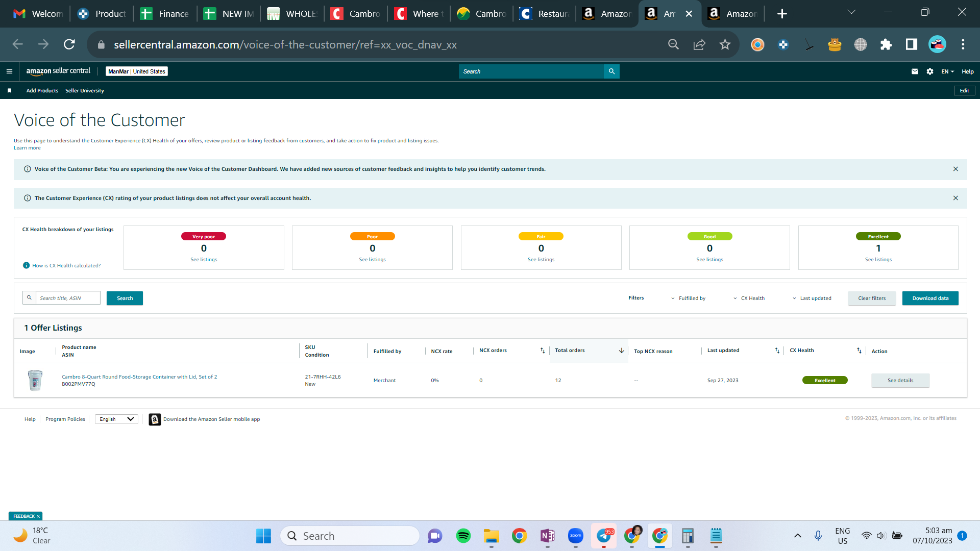Open the Seller Central messages envelope icon
The image size is (980, 551).
(915, 71)
